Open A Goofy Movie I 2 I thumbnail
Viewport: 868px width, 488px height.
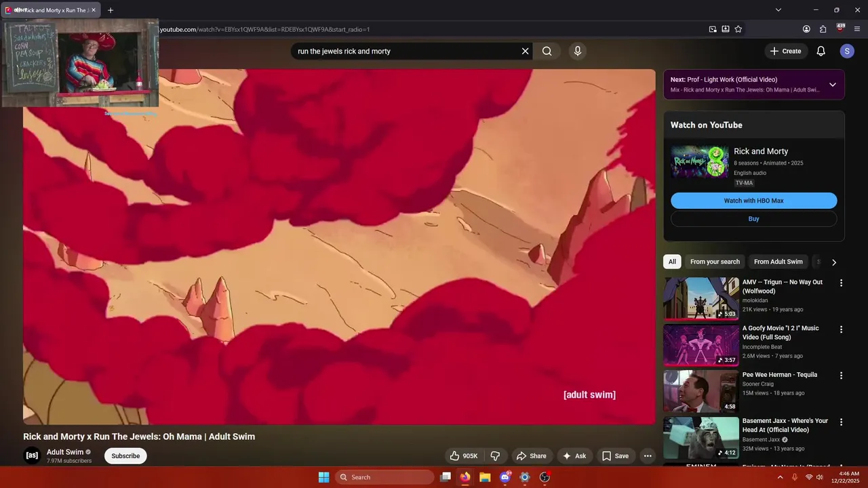point(701,345)
